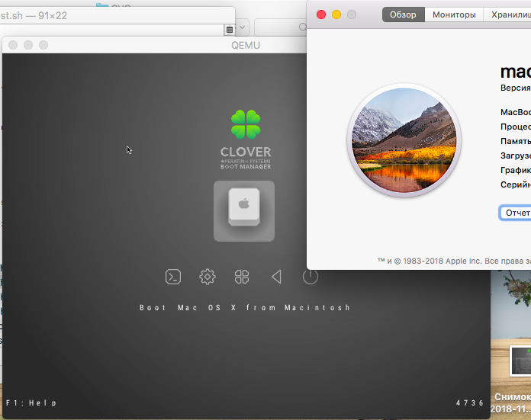Click the Версия text line
Viewport: 531px width, 420px height.
coord(516,88)
